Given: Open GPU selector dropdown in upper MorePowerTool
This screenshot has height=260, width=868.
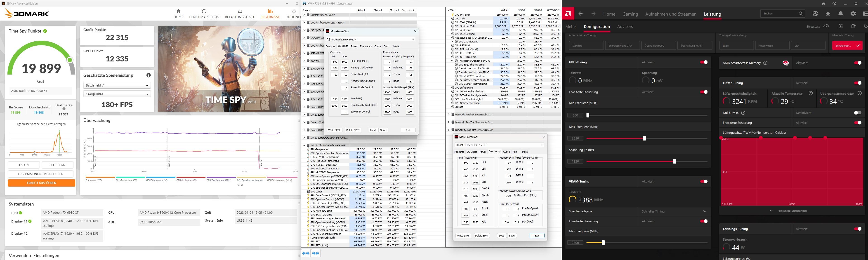Looking at the screenshot, I should point(370,39).
